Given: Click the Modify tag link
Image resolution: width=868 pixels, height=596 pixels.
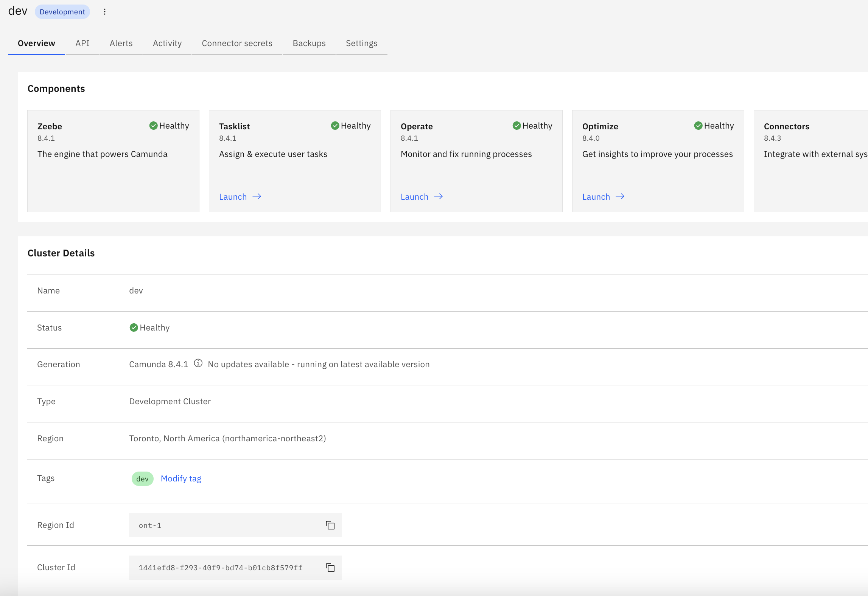Looking at the screenshot, I should 181,478.
